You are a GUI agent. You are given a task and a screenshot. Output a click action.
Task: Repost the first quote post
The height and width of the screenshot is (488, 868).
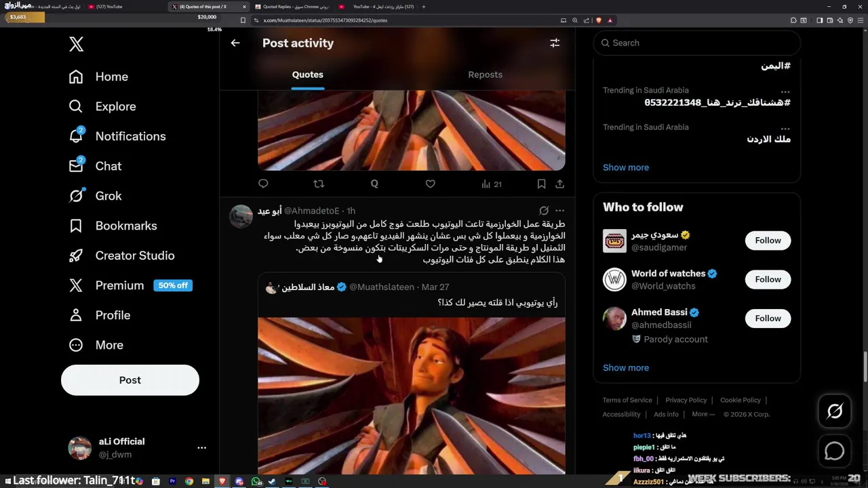click(x=319, y=184)
